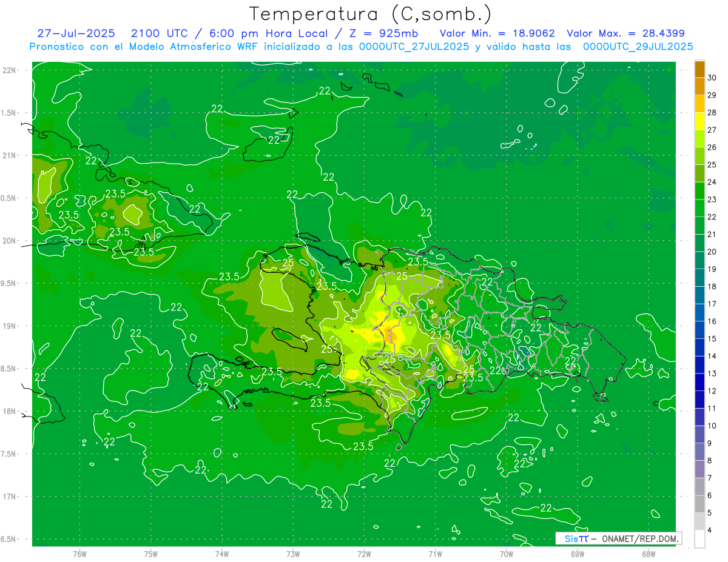Click the "68W" longitude axis label

(x=649, y=554)
